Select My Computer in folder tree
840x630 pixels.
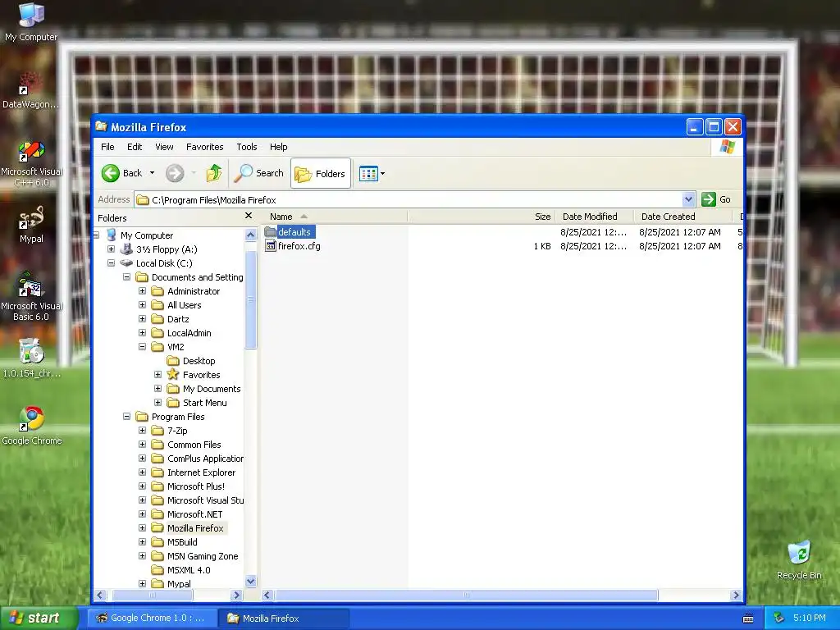[146, 235]
